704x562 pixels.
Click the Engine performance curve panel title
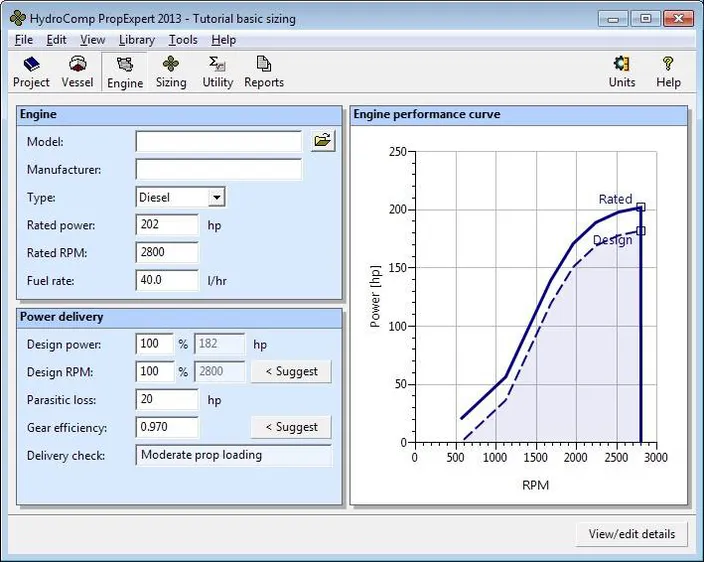tap(427, 114)
